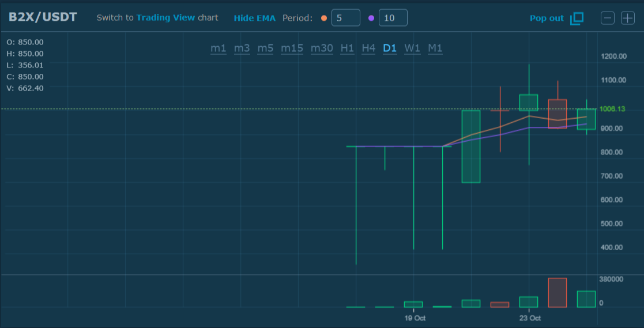Select the m1 timeframe
This screenshot has height=328, width=644.
click(x=219, y=48)
